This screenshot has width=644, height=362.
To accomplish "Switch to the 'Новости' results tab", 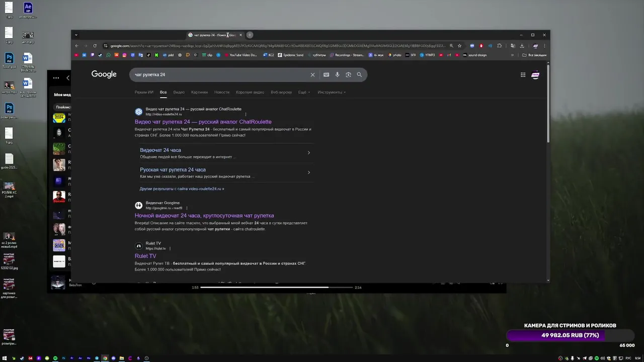I will tap(221, 92).
